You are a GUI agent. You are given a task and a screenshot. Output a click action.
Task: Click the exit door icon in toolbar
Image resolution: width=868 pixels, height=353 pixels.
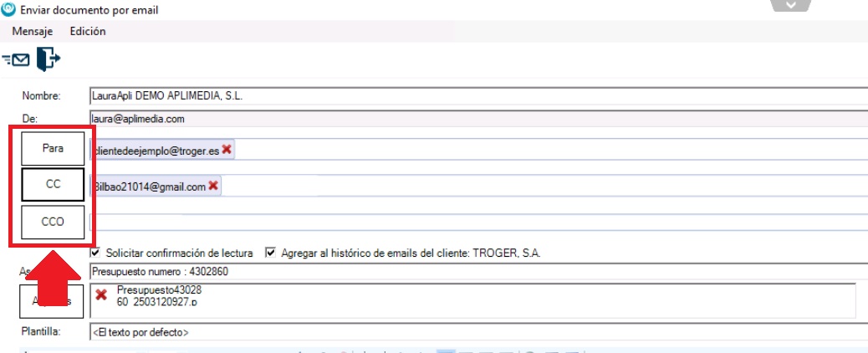(49, 59)
